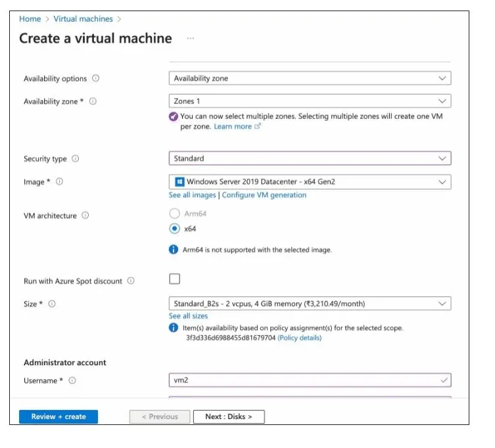Open the Windows Server 2019 Image dropdown

(x=310, y=182)
